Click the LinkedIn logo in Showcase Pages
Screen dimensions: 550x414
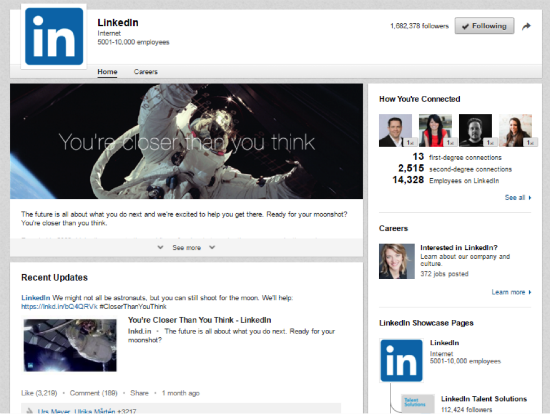point(401,360)
